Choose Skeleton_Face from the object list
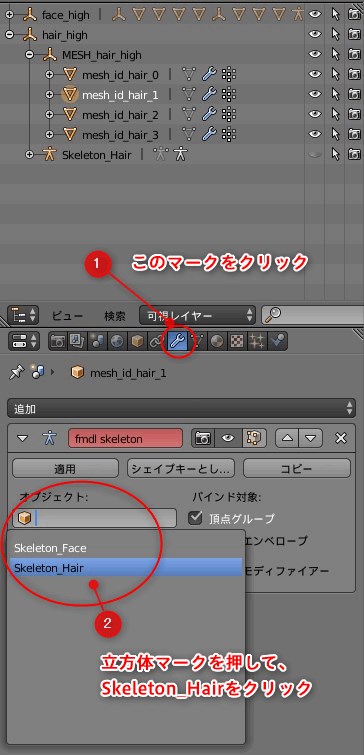The width and height of the screenshot is (364, 755). pyautogui.click(x=126, y=548)
